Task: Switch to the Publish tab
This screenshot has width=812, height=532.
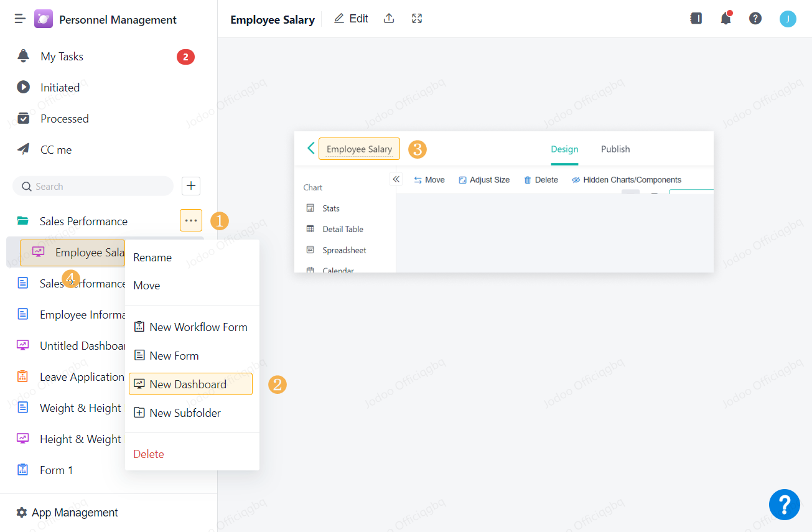Action: point(615,149)
